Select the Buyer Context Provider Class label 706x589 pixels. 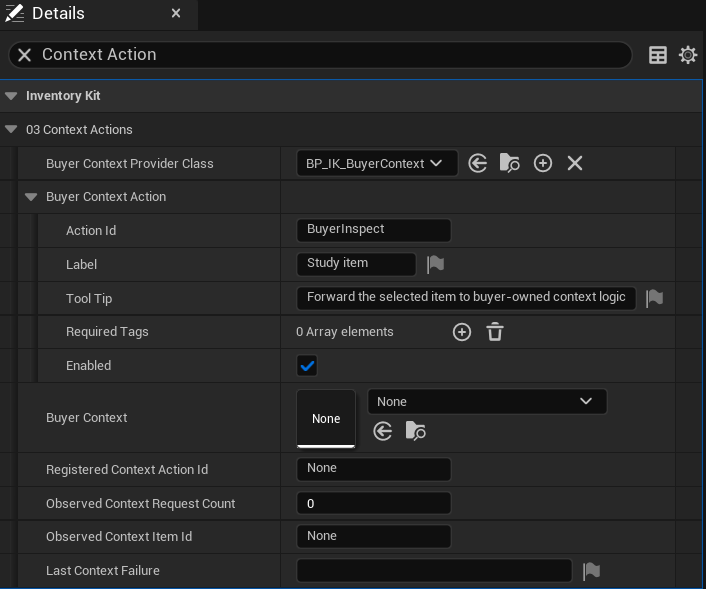click(130, 163)
